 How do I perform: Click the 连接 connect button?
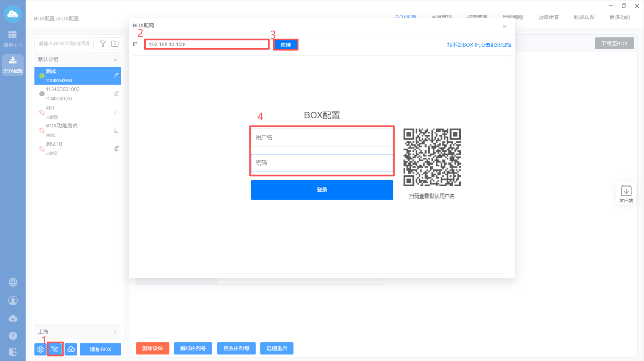[x=286, y=45]
